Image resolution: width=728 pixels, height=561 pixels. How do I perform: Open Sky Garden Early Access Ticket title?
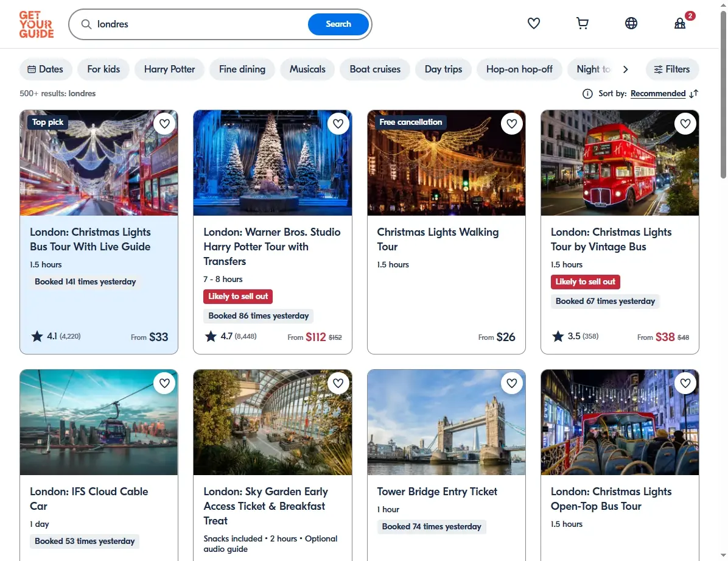click(x=265, y=506)
